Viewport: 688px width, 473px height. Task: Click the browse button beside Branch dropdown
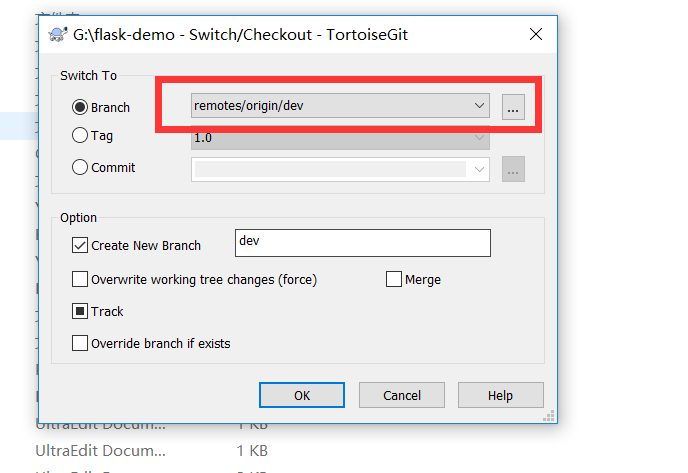[x=513, y=107]
